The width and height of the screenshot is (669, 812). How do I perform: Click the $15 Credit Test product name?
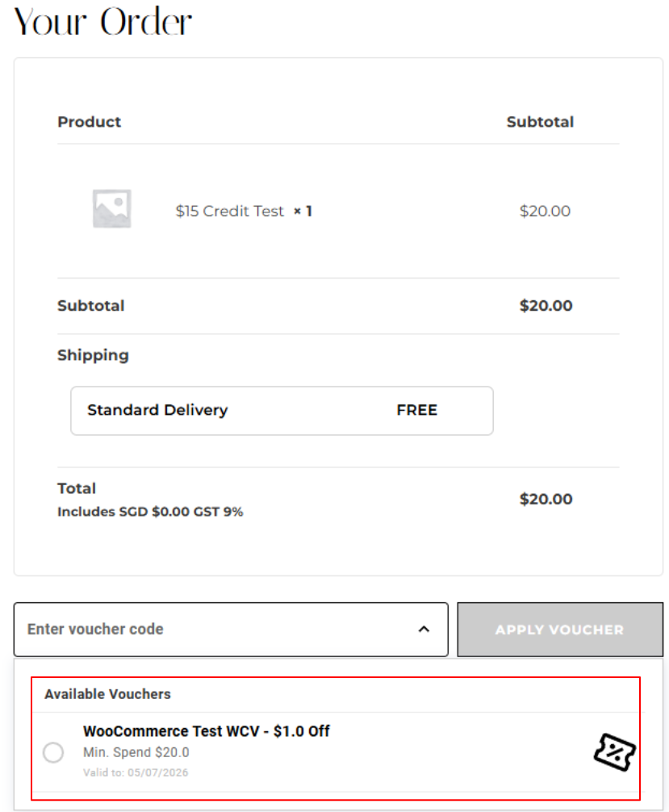229,211
